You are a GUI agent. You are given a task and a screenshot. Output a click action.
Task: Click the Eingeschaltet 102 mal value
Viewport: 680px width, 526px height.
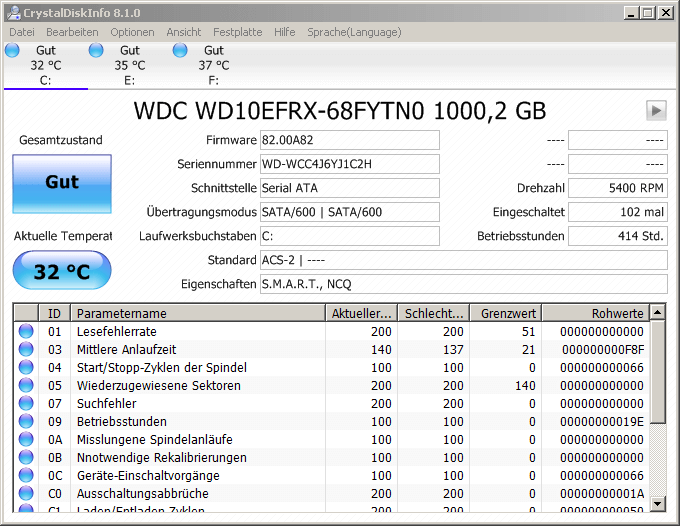(x=618, y=212)
